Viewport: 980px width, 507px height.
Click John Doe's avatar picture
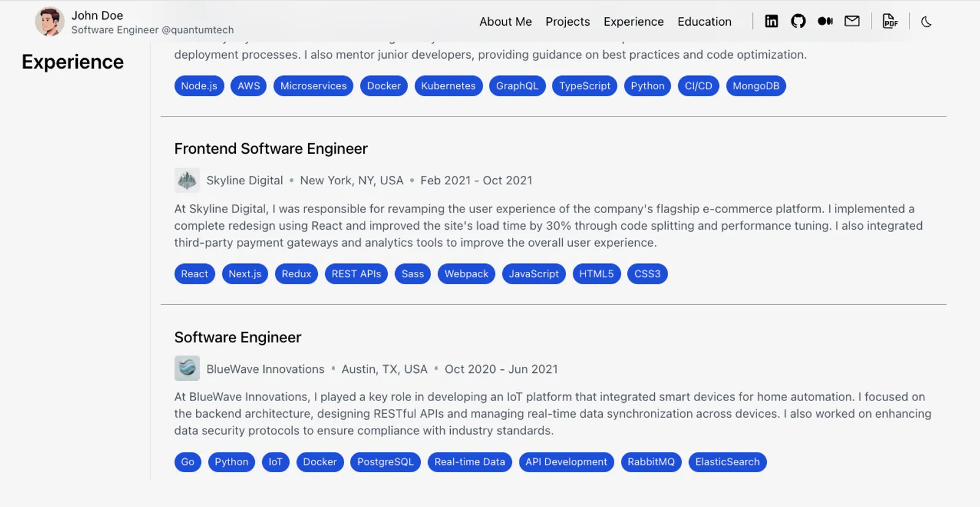(50, 22)
